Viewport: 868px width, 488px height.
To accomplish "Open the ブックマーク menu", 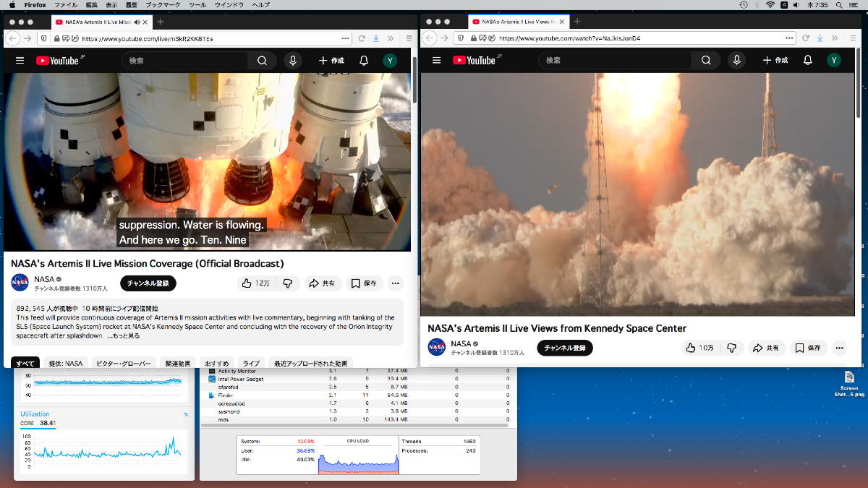I will pos(163,5).
